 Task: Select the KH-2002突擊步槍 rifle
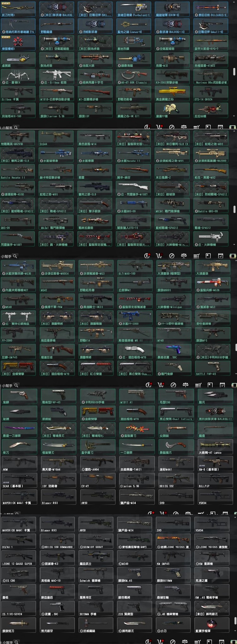pyautogui.click(x=172, y=77)
